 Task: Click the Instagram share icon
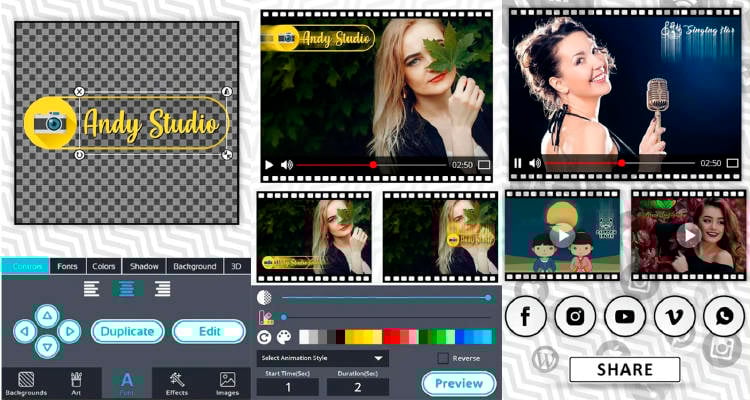[x=575, y=317]
